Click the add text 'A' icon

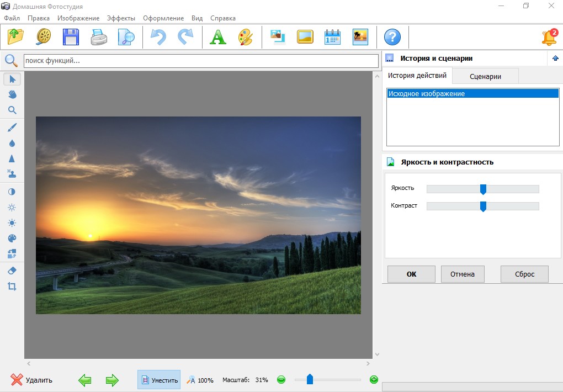[x=218, y=37]
